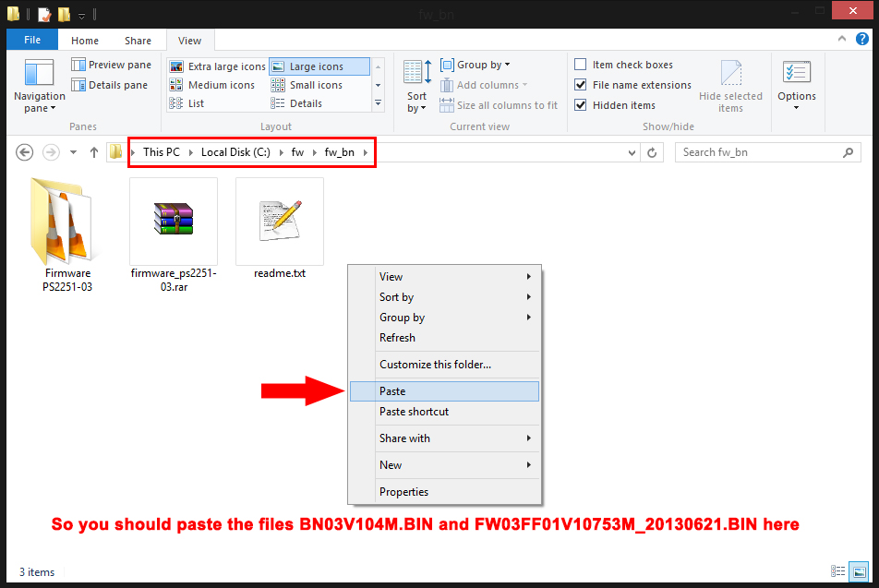Image resolution: width=879 pixels, height=588 pixels.
Task: Select the readme.txt file
Action: (280, 229)
